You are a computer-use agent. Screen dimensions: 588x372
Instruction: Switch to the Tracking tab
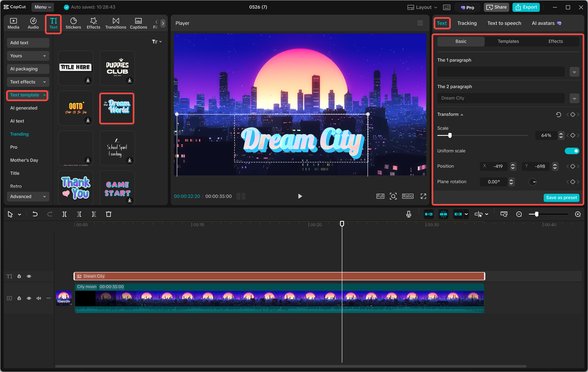point(467,23)
